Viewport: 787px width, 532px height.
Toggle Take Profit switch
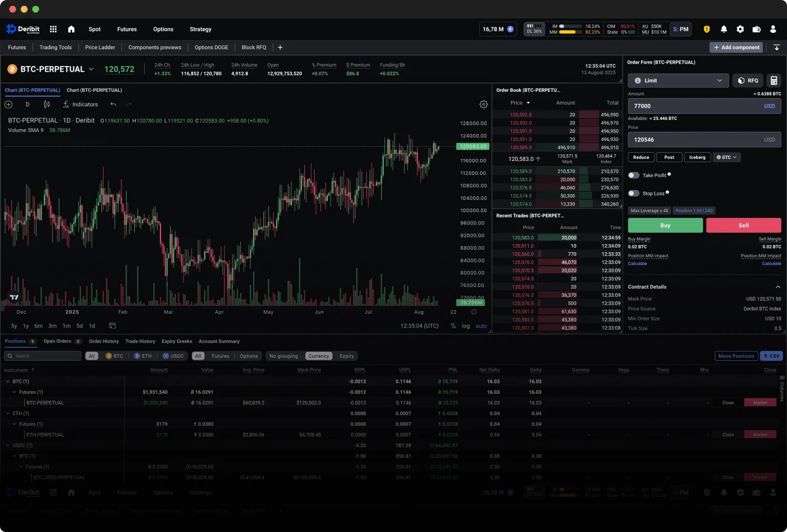click(x=634, y=175)
